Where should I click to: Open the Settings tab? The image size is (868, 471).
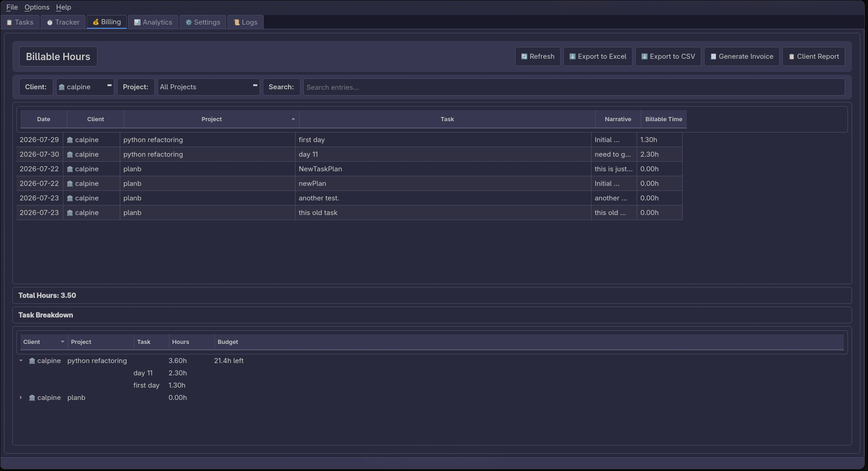[203, 22]
